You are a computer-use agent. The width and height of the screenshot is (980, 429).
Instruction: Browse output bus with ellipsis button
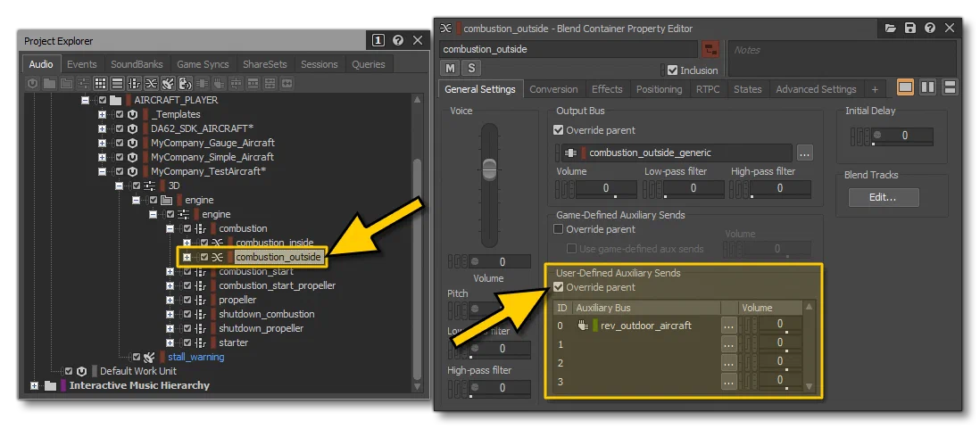click(804, 153)
